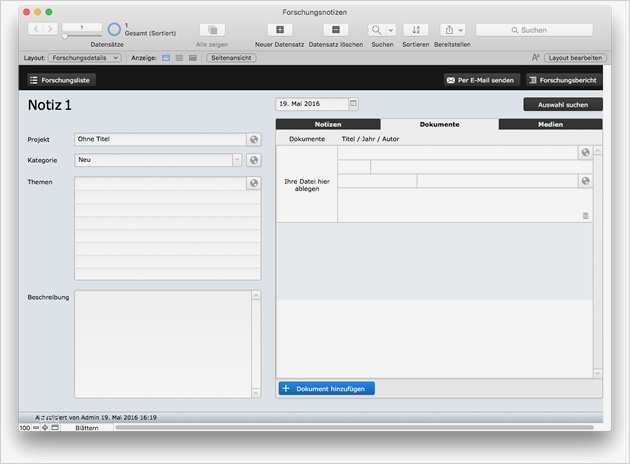This screenshot has width=630, height=464.
Task: Click the globe icon next to Projekt
Action: click(x=254, y=139)
